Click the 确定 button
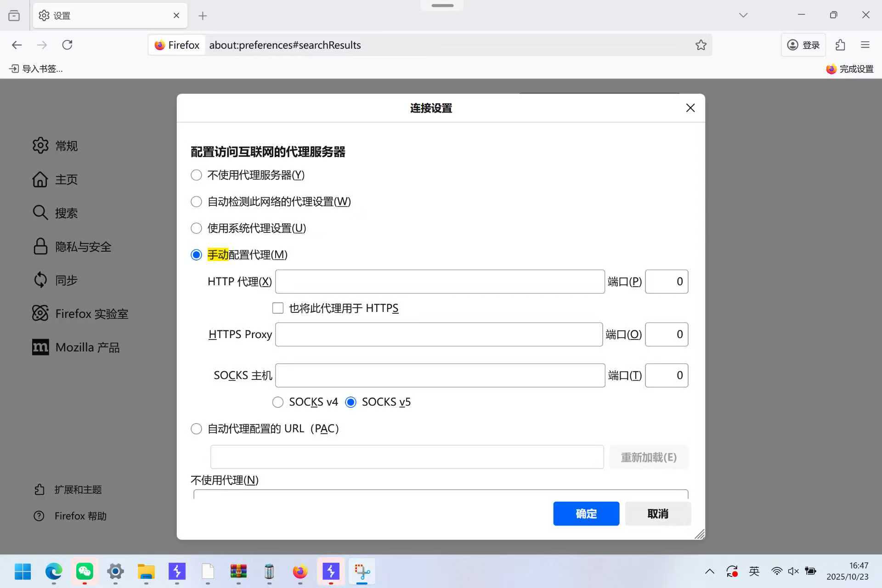 (x=586, y=514)
